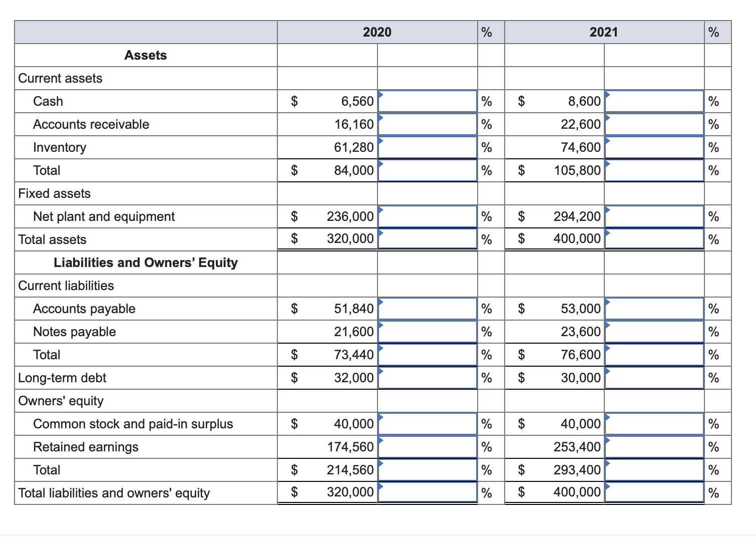Click the 2021 Cash percentage input field
This screenshot has width=756, height=537.
click(x=654, y=101)
